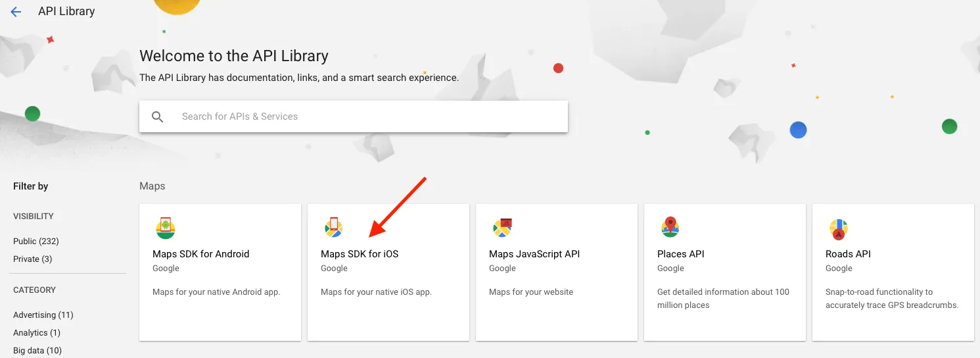Filter by Public visibility
The width and height of the screenshot is (980, 358).
[36, 242]
